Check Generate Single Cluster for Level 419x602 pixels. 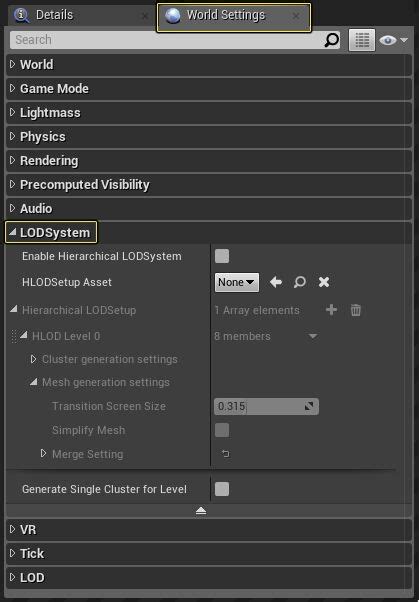click(222, 489)
